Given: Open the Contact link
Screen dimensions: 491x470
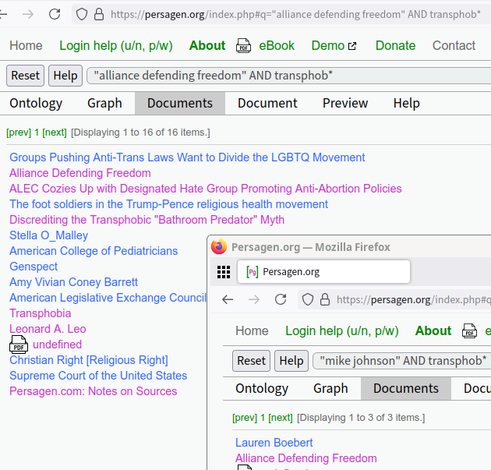Looking at the screenshot, I should pos(454,46).
